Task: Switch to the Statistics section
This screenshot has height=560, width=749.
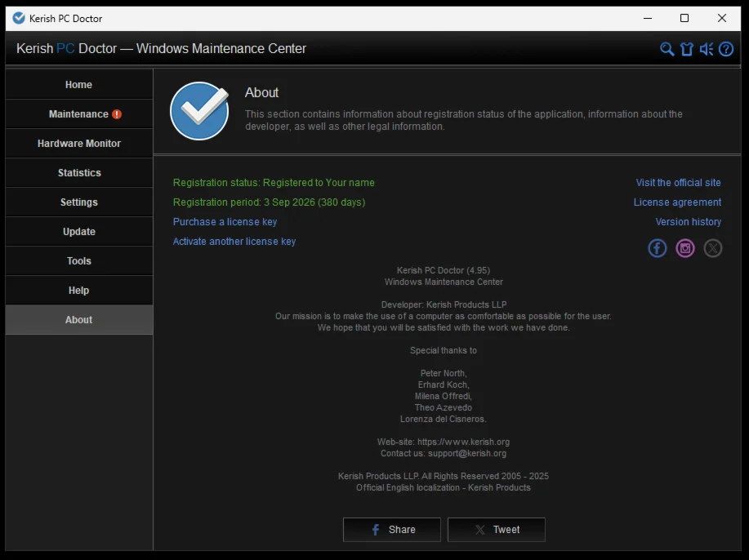Action: [79, 173]
